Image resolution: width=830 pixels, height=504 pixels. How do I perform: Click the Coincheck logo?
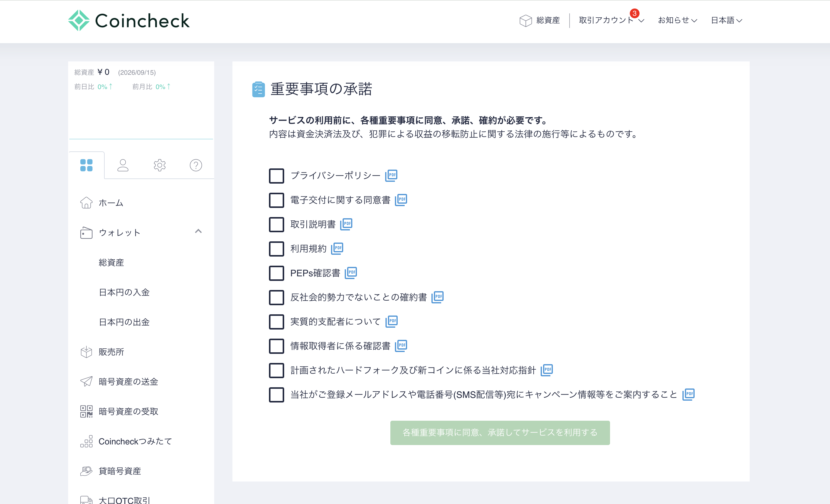[129, 21]
